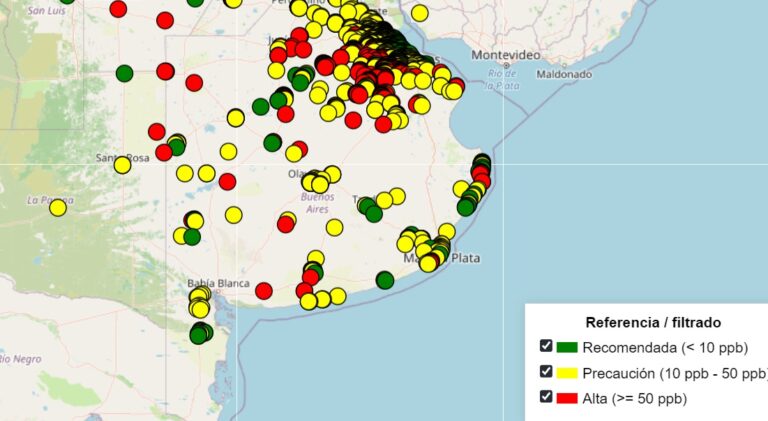Click the 'Alta (>= 50 ppb)' legend label
768x421 pixels.
(x=635, y=398)
